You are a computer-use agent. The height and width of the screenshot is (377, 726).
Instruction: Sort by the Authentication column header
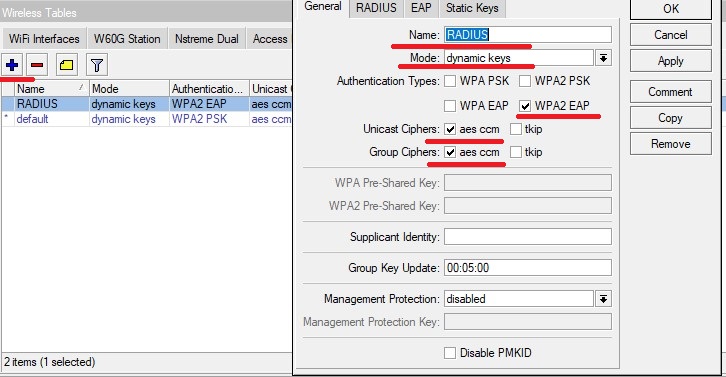(209, 88)
